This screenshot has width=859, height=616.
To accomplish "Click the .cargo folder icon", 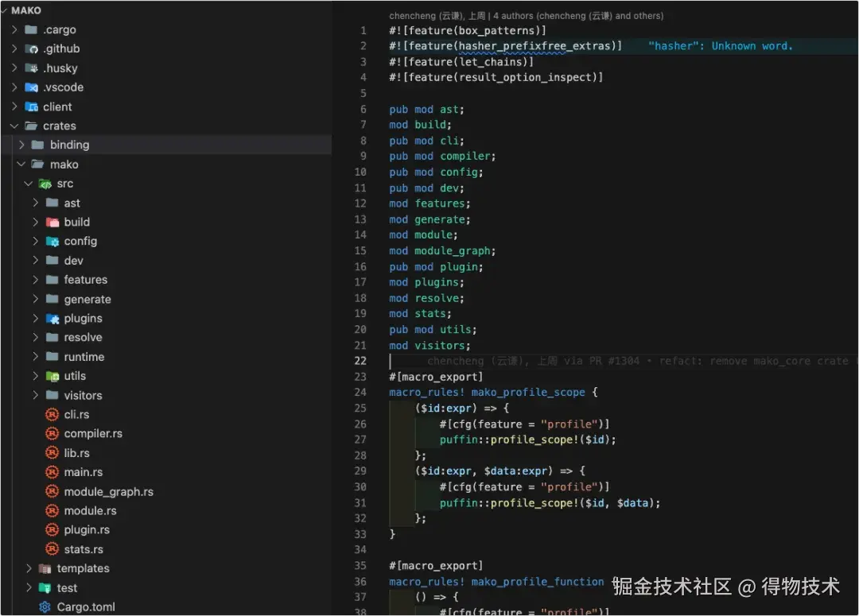I will 32,29.
